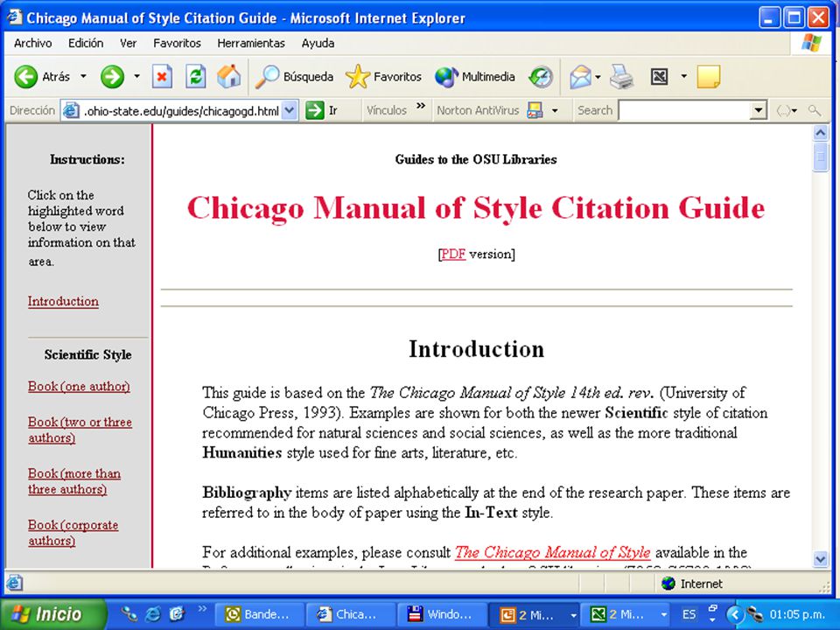
Task: Click the yellow note toolbar icon
Action: (709, 77)
